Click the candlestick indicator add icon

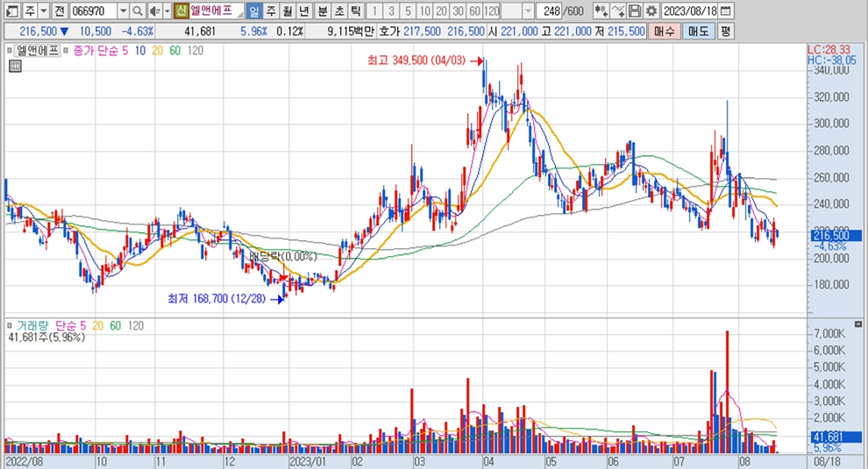(x=601, y=11)
